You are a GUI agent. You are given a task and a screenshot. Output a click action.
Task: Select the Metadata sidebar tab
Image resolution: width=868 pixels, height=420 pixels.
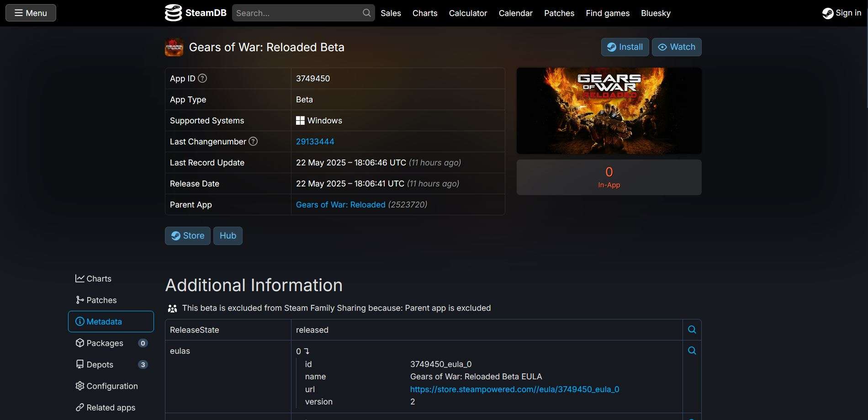point(111,322)
